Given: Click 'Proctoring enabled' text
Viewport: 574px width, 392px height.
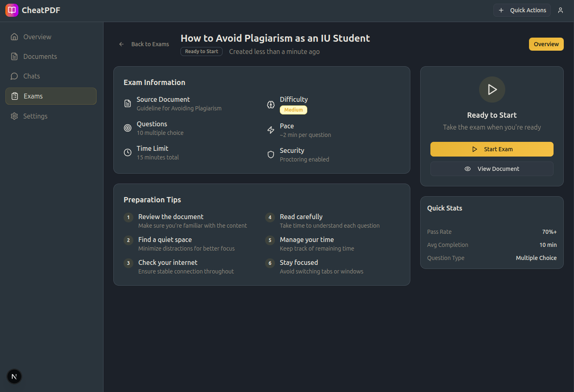Looking at the screenshot, I should 304,159.
